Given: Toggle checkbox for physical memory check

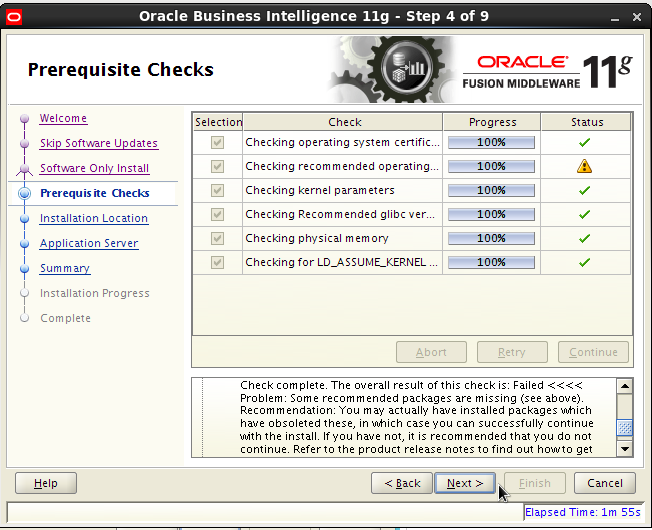Looking at the screenshot, I should coord(217,238).
